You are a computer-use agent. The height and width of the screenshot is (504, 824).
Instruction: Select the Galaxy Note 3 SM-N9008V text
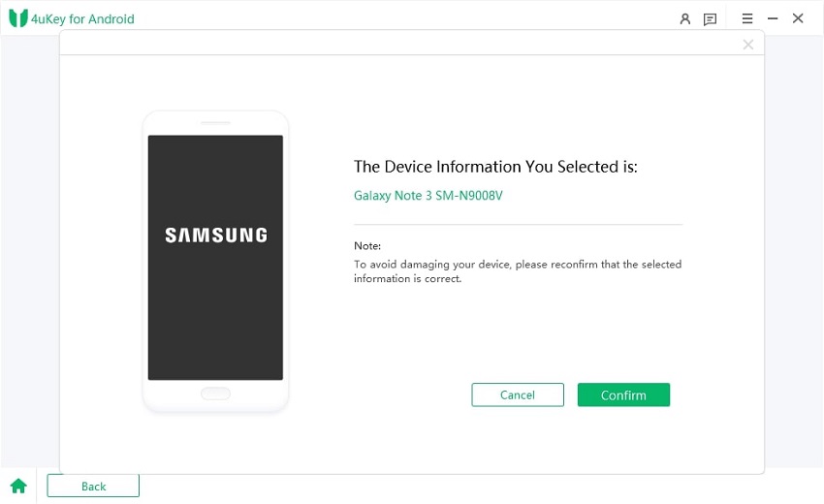[x=428, y=196]
